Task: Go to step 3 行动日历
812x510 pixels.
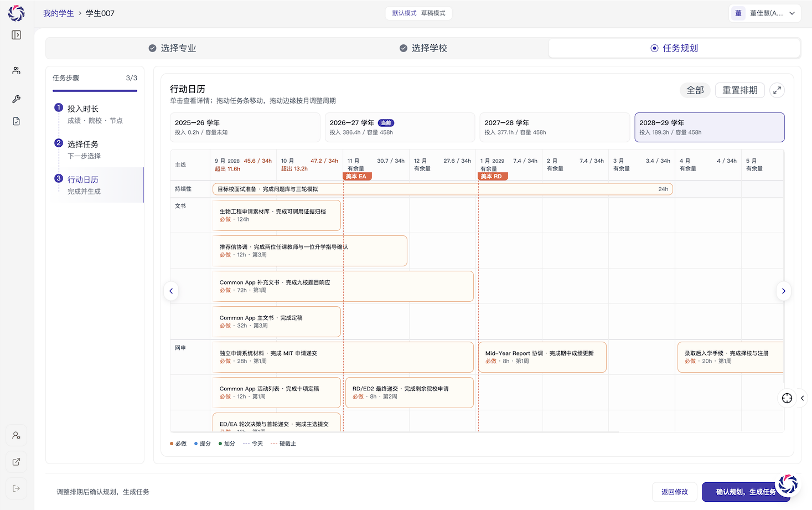Action: (x=97, y=185)
